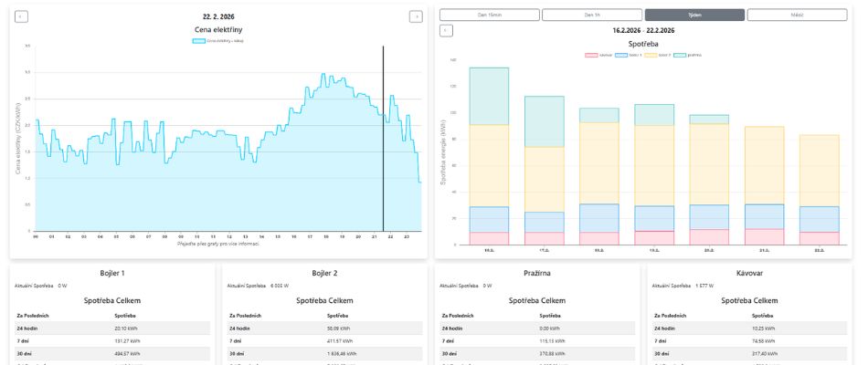Click the Pražírna card title
The image size is (868, 365).
tap(537, 273)
